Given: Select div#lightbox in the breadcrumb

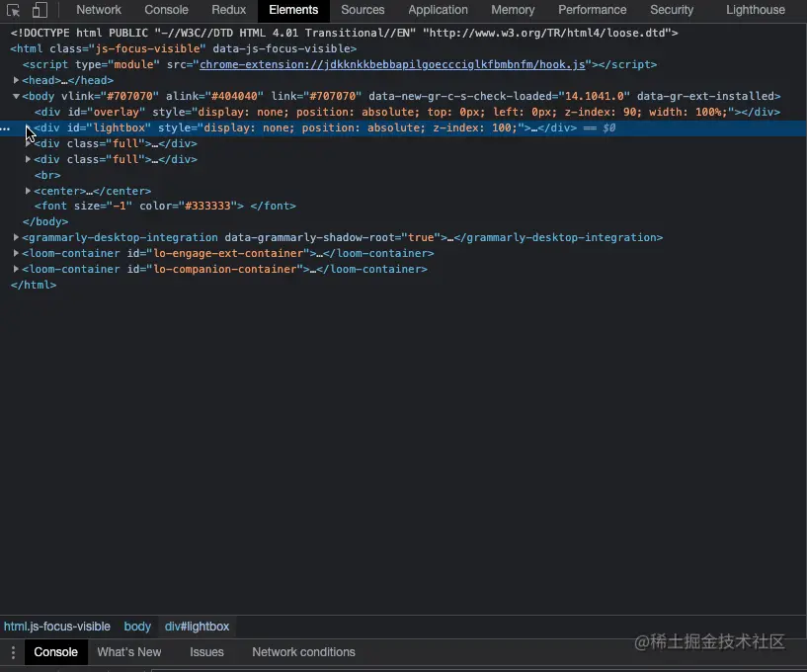Looking at the screenshot, I should pyautogui.click(x=198, y=627).
